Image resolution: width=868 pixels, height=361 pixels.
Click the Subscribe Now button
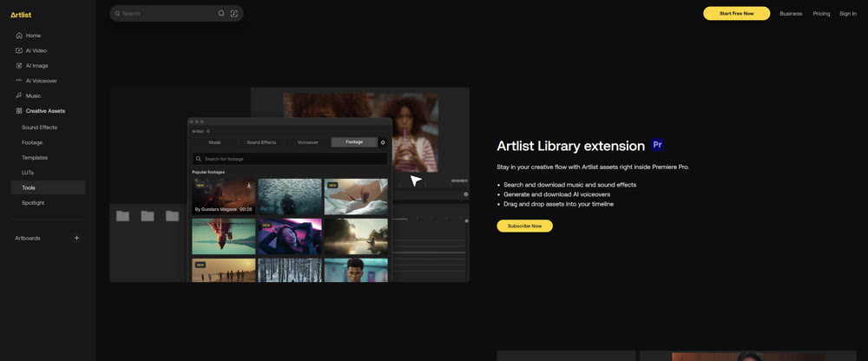pos(524,226)
